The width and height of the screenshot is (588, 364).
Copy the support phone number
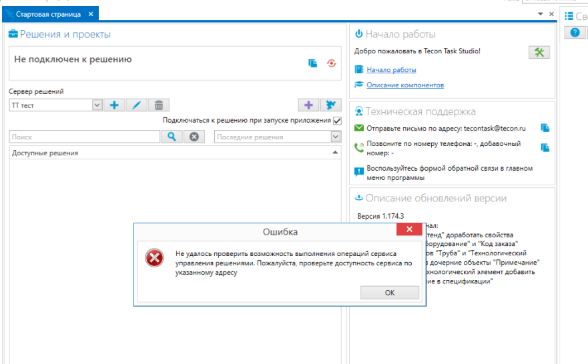tap(545, 148)
